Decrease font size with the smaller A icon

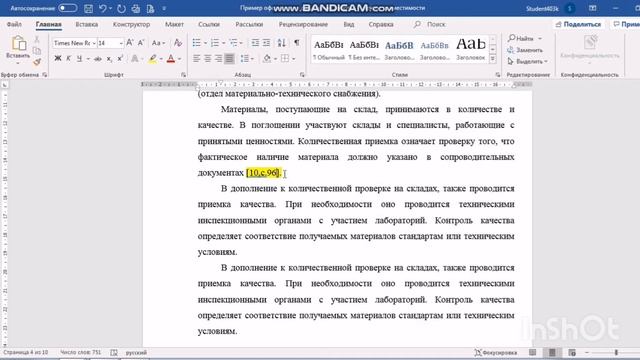pos(141,43)
